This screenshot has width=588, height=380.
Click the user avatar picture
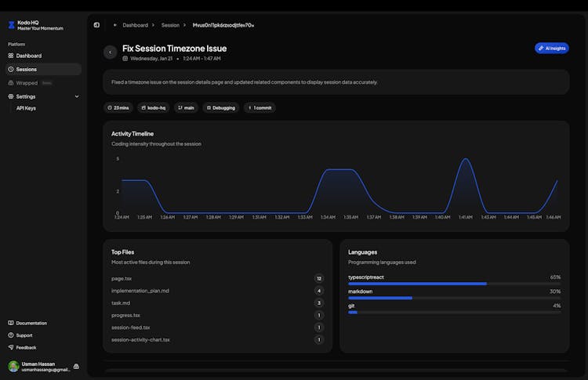point(13,366)
